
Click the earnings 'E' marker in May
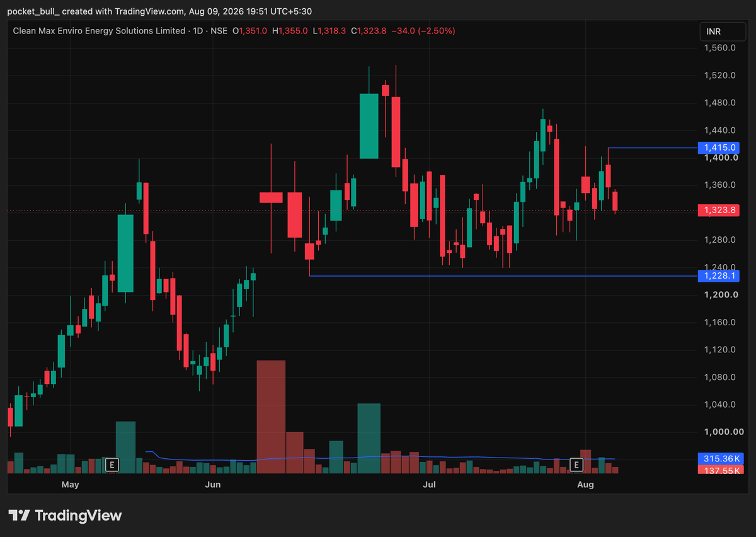tap(112, 465)
